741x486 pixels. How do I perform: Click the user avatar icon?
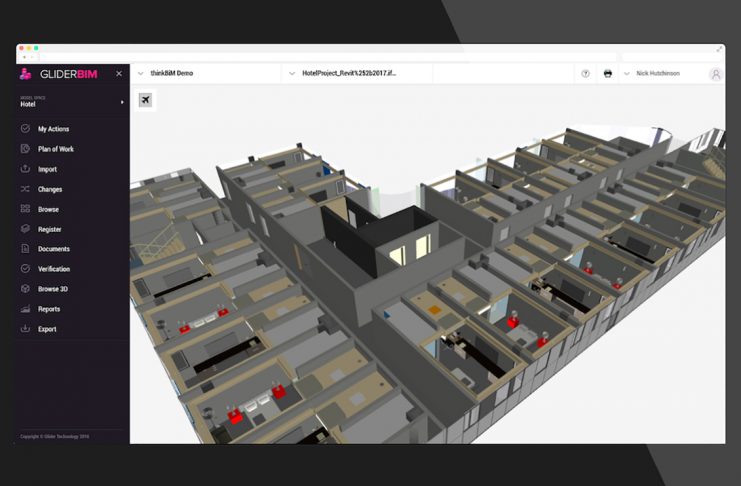coord(715,74)
